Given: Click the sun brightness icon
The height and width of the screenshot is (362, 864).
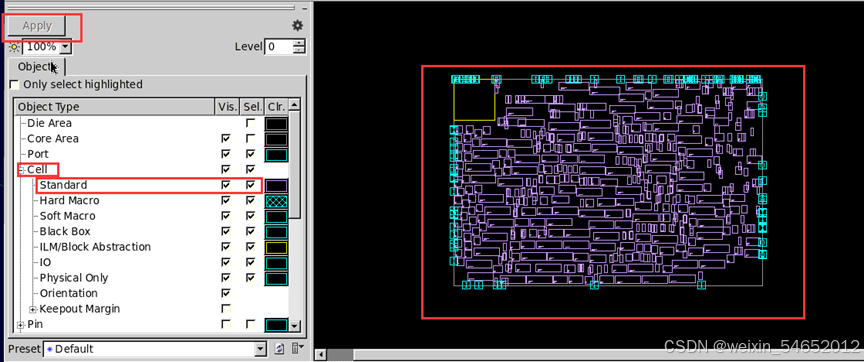Looking at the screenshot, I should (x=14, y=47).
